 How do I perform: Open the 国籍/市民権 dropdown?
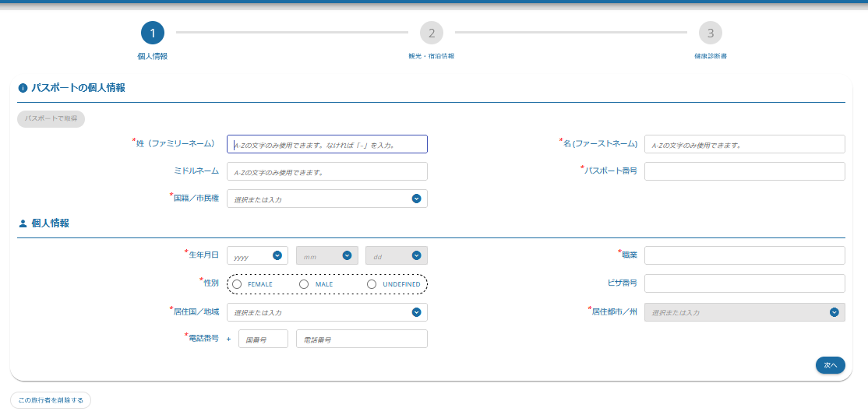tap(416, 199)
